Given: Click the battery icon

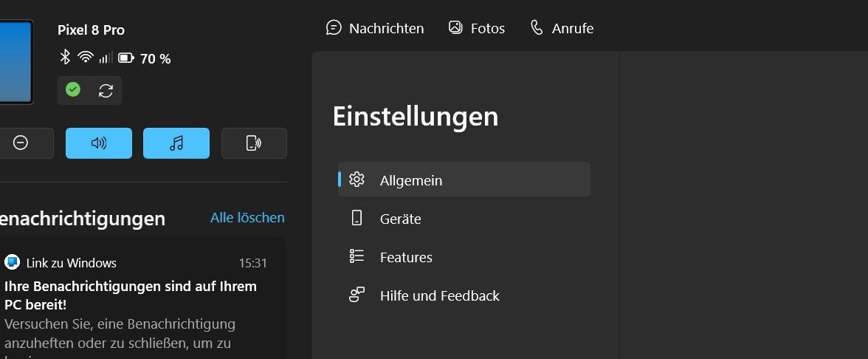Looking at the screenshot, I should tap(126, 58).
